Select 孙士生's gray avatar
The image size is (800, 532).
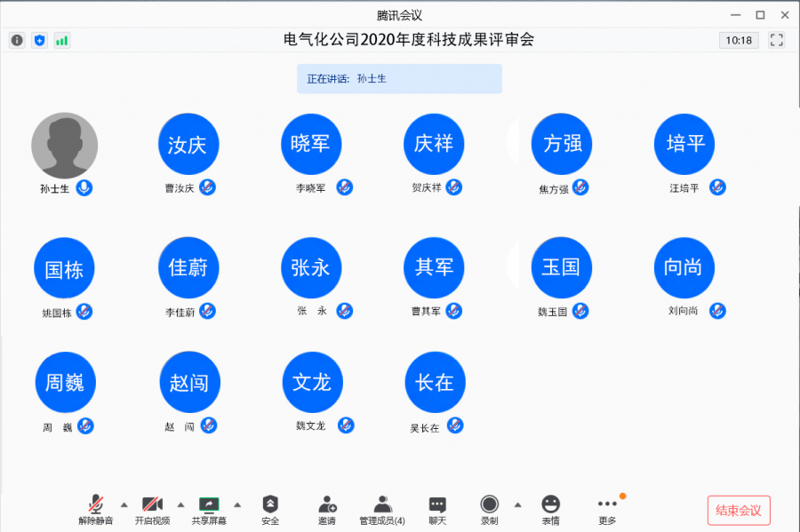(x=64, y=146)
